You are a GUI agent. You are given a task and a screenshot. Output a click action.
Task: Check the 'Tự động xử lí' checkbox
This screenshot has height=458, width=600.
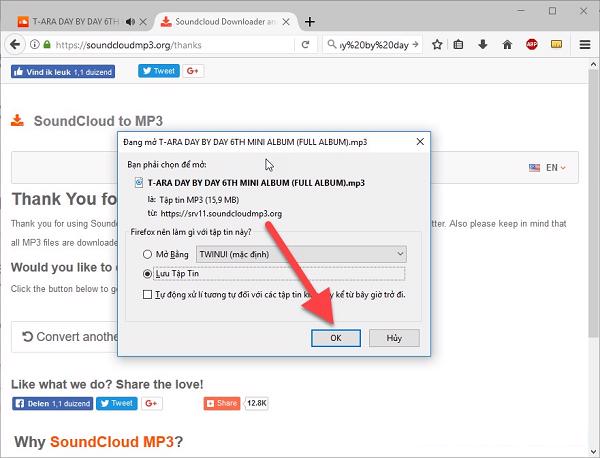tap(148, 295)
